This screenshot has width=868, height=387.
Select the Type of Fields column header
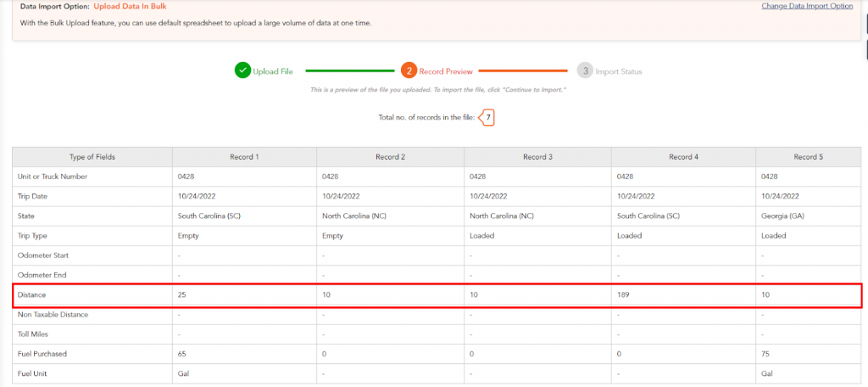tap(92, 157)
